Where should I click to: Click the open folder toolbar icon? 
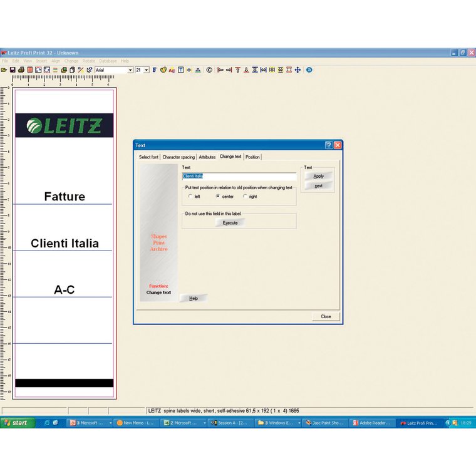[x=4, y=70]
